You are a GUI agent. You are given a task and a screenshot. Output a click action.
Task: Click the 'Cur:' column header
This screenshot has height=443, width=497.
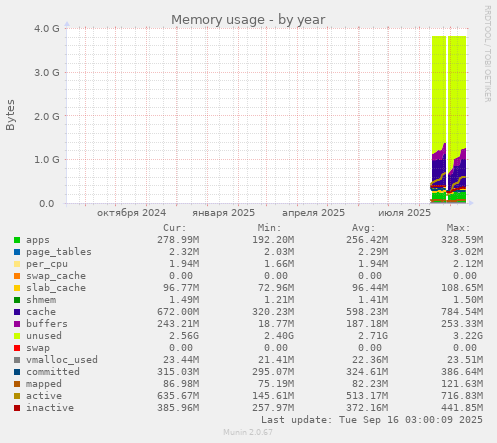pos(175,228)
